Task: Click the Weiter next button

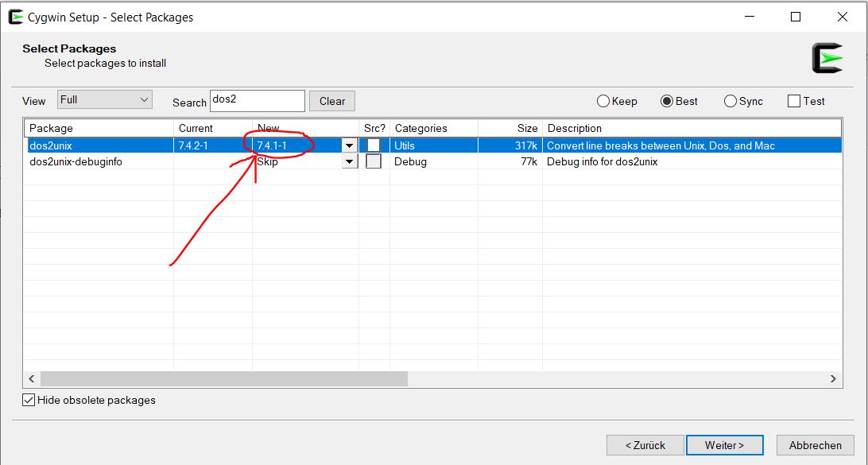Action: pyautogui.click(x=725, y=445)
